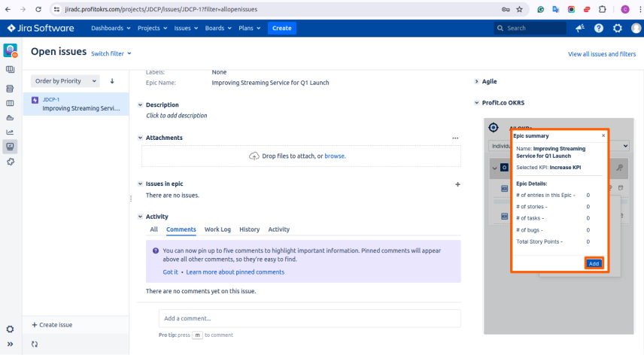
Task: Open the project avatar in sidebar
Action: point(11,50)
